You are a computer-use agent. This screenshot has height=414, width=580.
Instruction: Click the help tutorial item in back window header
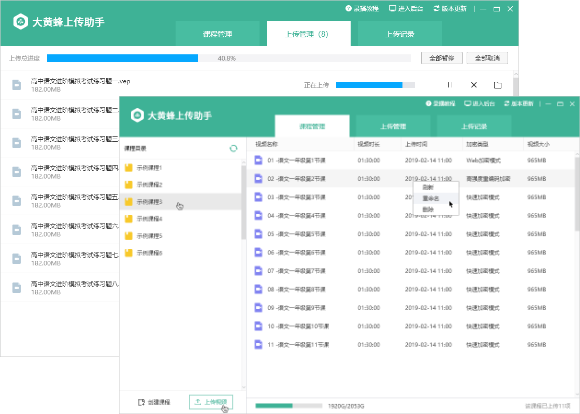362,9
